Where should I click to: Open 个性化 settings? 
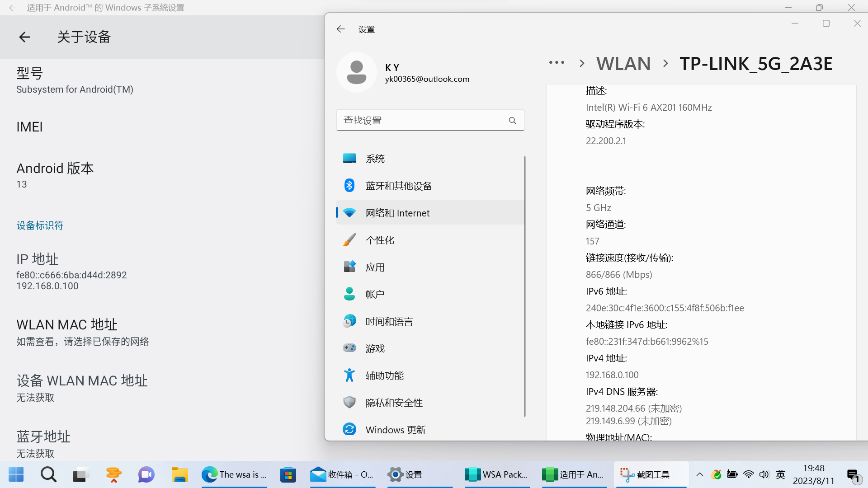pyautogui.click(x=430, y=240)
